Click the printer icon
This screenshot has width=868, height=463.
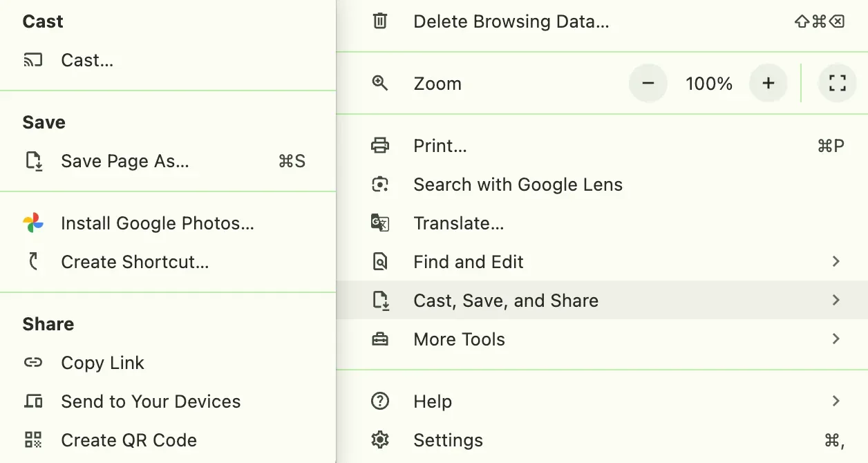click(x=380, y=146)
